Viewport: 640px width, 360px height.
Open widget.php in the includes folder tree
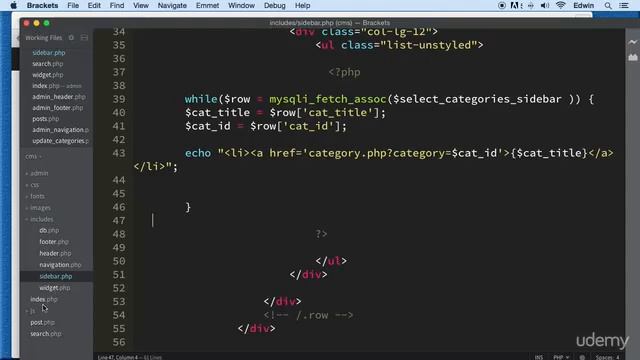click(x=55, y=288)
